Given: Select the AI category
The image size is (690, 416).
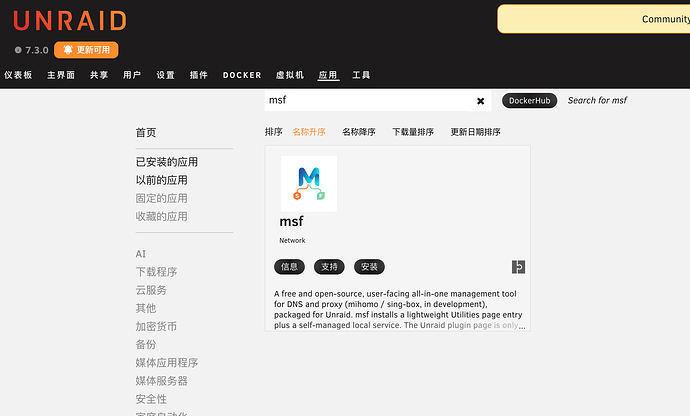Looking at the screenshot, I should (x=141, y=254).
